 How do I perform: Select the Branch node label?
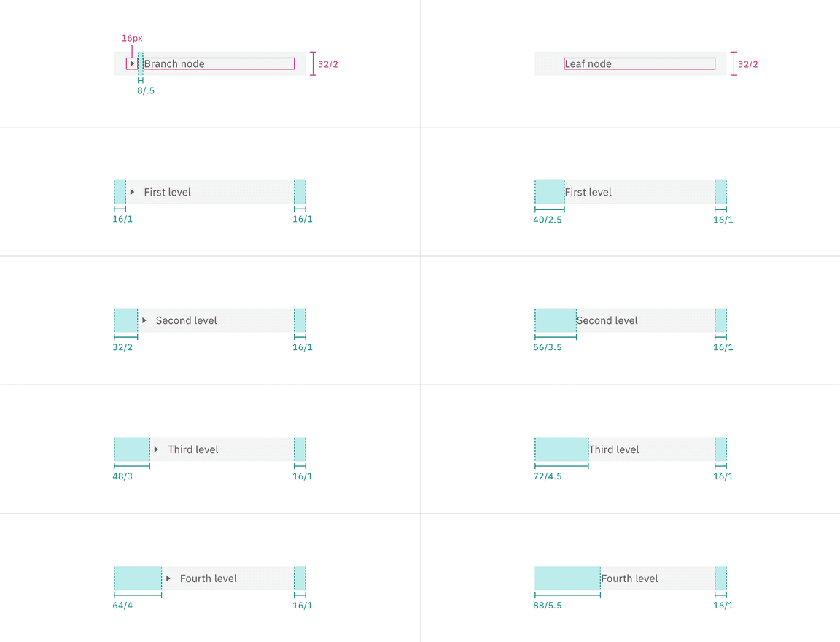coord(174,64)
